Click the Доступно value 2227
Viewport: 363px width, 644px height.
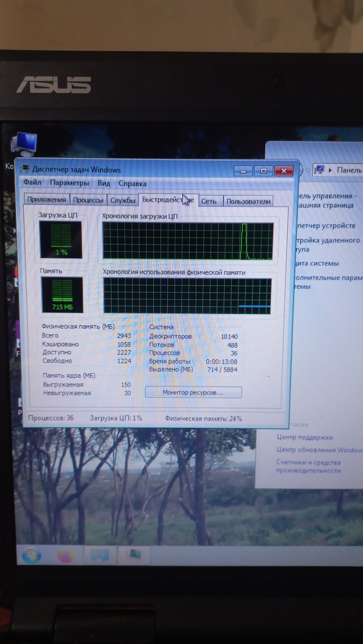coord(124,353)
